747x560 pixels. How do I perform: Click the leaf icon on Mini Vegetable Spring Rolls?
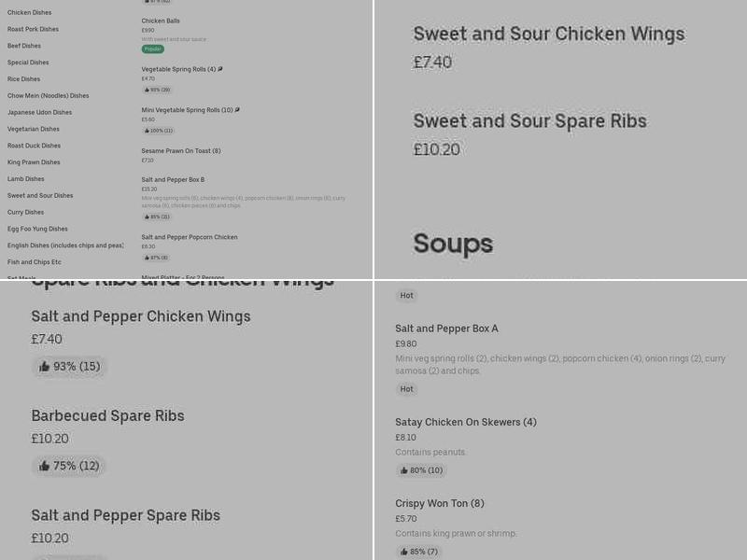(x=236, y=109)
